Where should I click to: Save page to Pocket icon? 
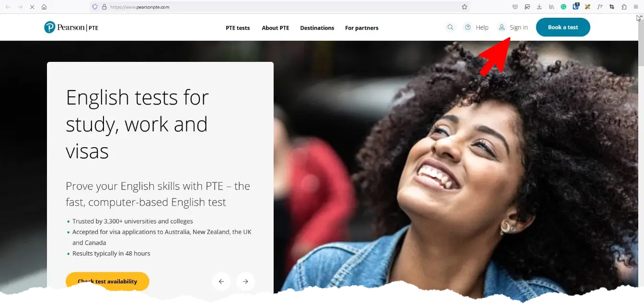pyautogui.click(x=515, y=7)
